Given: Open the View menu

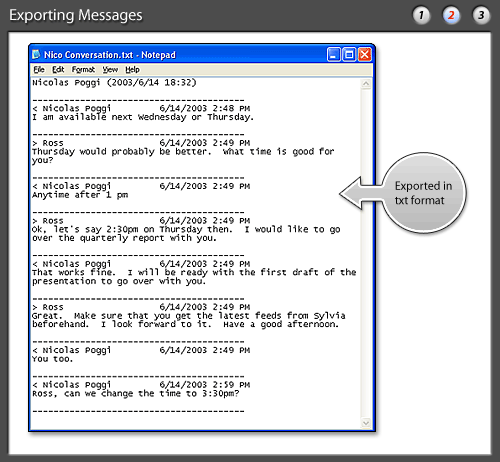Looking at the screenshot, I should point(110,70).
